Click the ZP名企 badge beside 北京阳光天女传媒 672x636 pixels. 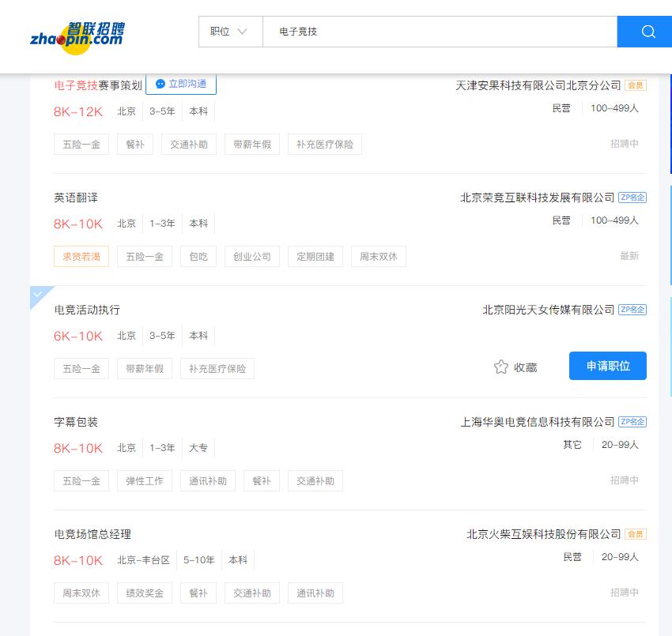[x=632, y=310]
